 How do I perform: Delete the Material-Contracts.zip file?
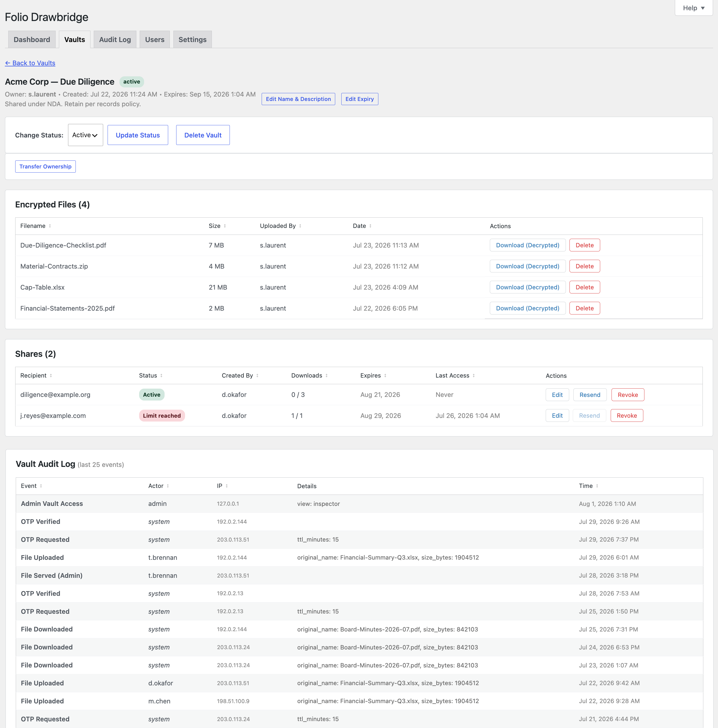[x=584, y=266]
